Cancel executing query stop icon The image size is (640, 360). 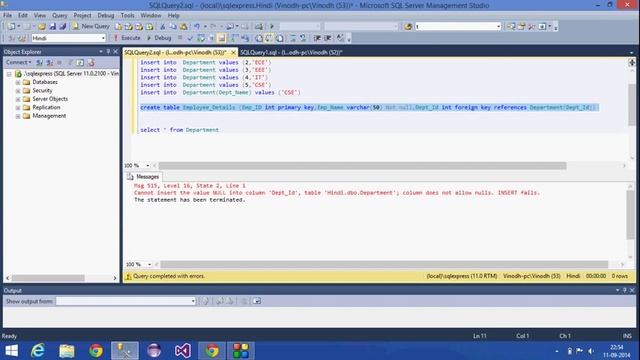point(180,38)
